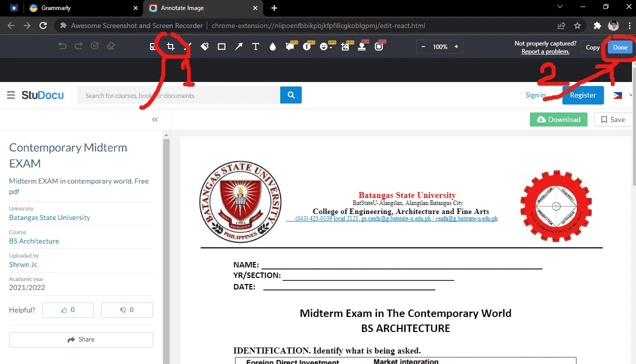Select the eraser tool
This screenshot has height=364, width=636.
111,46
